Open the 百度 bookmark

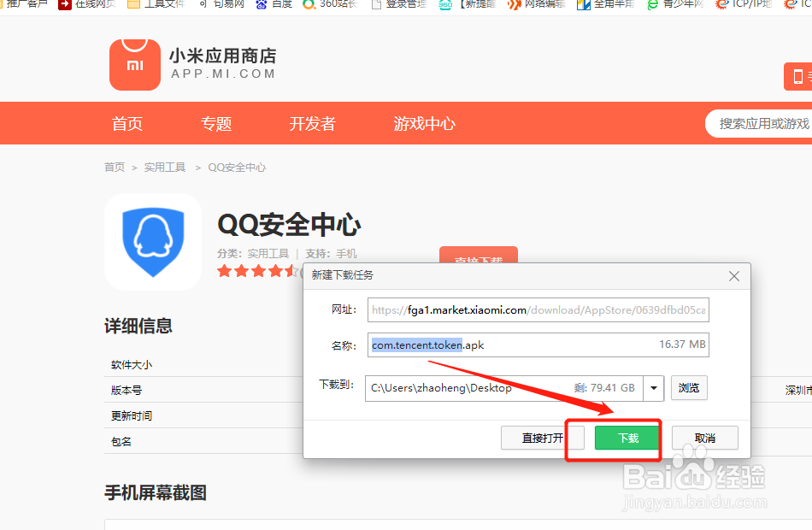coord(274,4)
